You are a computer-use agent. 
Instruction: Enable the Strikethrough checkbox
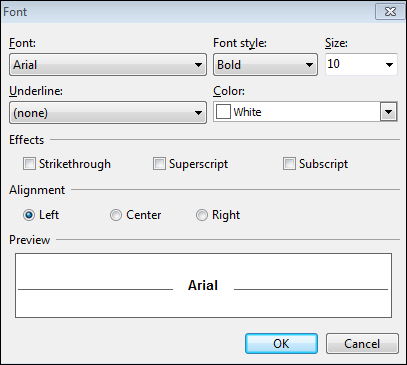pos(29,164)
